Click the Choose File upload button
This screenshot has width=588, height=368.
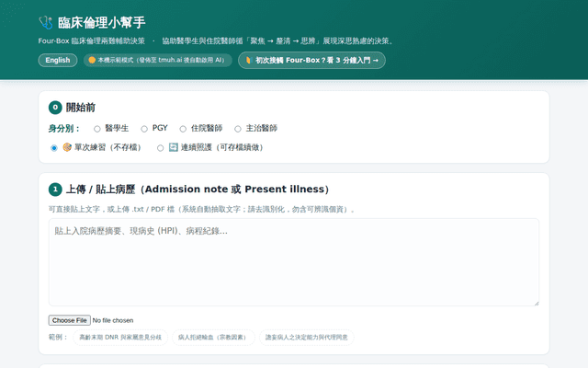point(70,320)
